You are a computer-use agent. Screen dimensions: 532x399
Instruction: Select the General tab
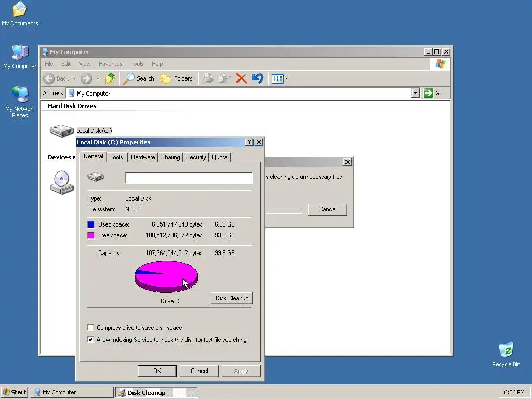tap(94, 156)
